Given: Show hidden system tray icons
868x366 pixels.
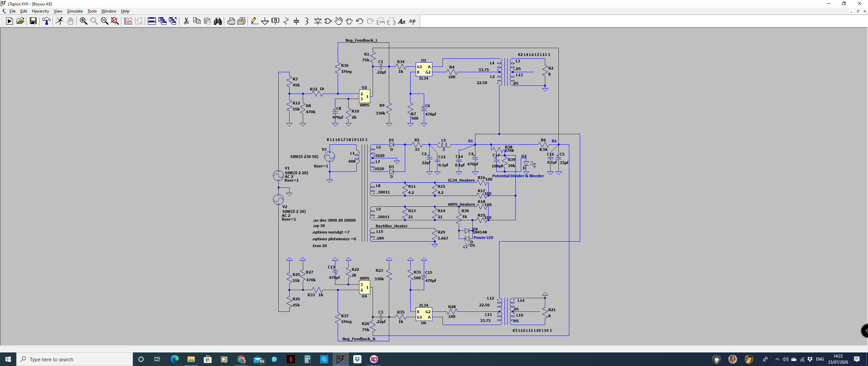Looking at the screenshot, I should [777, 359].
